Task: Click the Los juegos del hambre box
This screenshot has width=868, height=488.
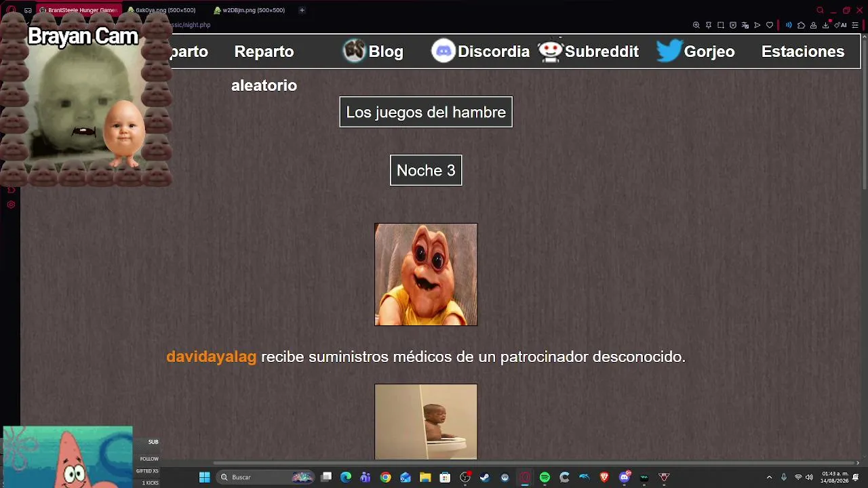Action: (x=426, y=112)
